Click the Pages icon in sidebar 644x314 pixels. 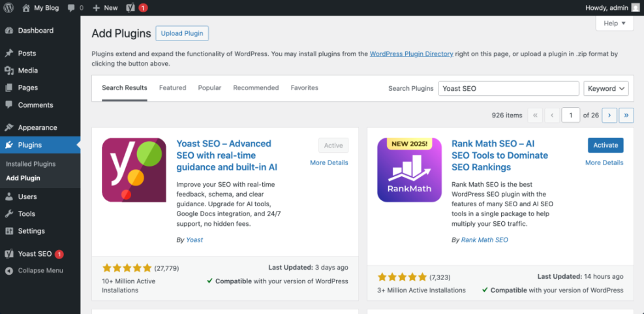tap(9, 87)
